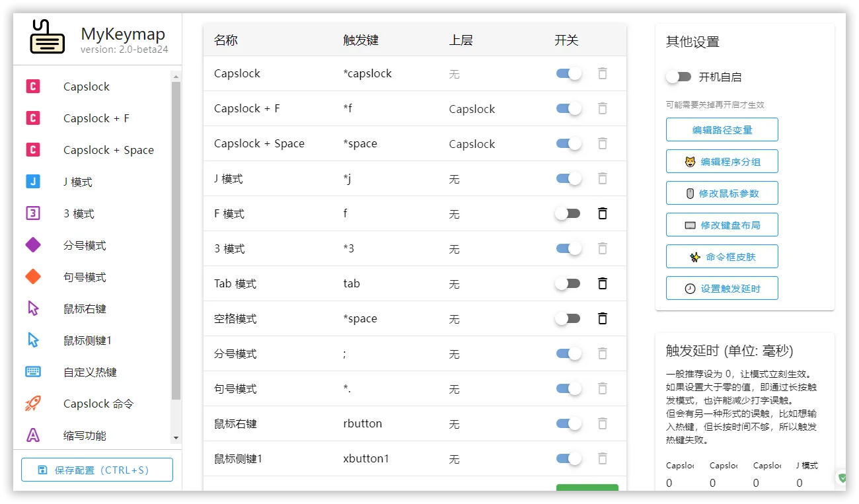Toggle the Capslock row switch off
This screenshot has width=859, height=504.
[x=568, y=73]
